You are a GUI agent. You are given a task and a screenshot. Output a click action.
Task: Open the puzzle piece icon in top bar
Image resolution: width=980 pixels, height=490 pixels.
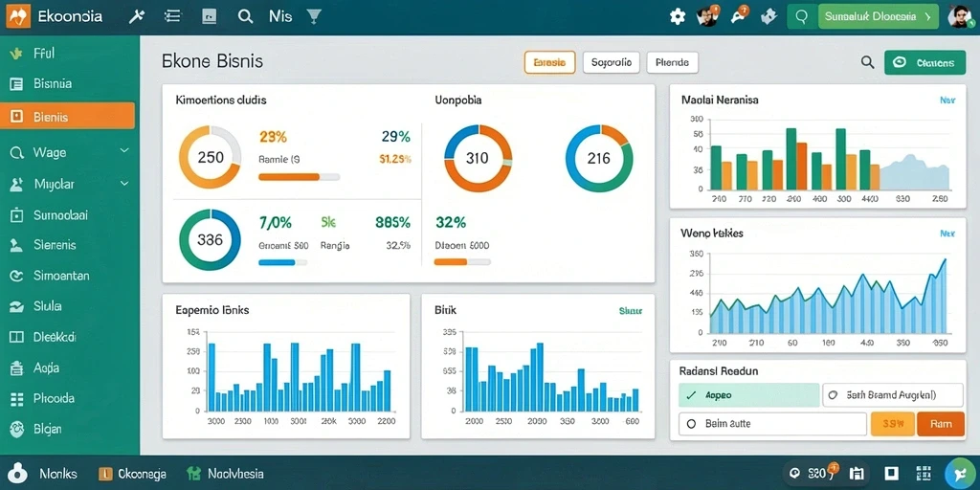click(768, 17)
